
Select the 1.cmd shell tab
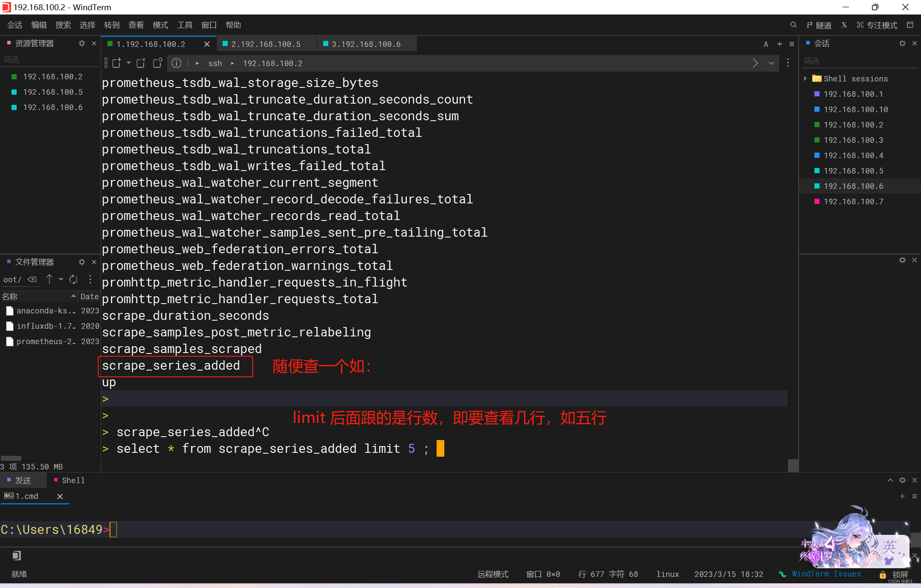point(28,496)
